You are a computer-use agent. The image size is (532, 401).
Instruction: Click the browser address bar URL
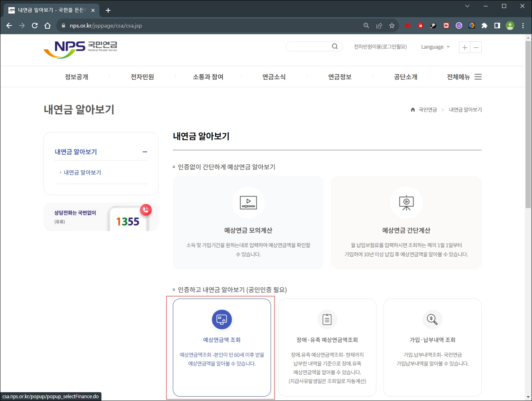[x=106, y=26]
